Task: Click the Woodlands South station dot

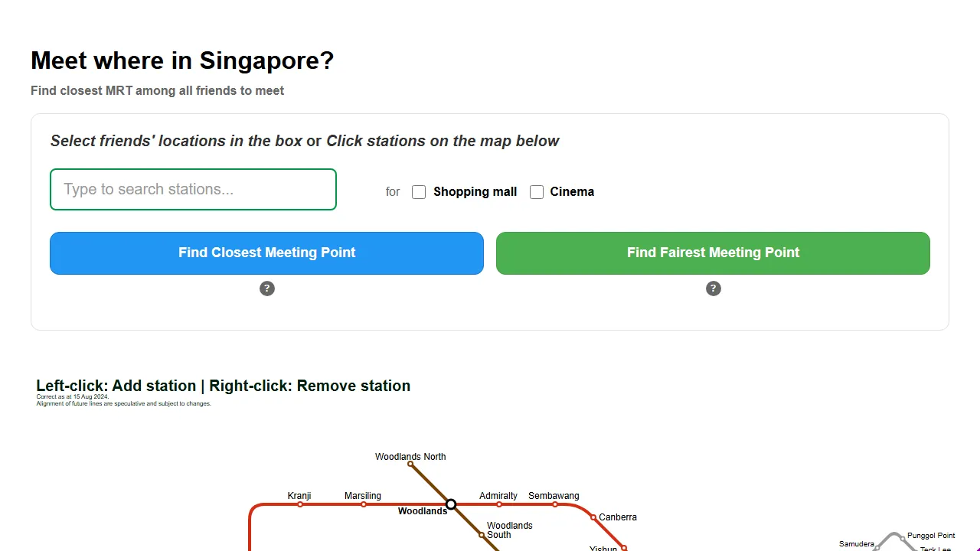Action: coord(482,534)
